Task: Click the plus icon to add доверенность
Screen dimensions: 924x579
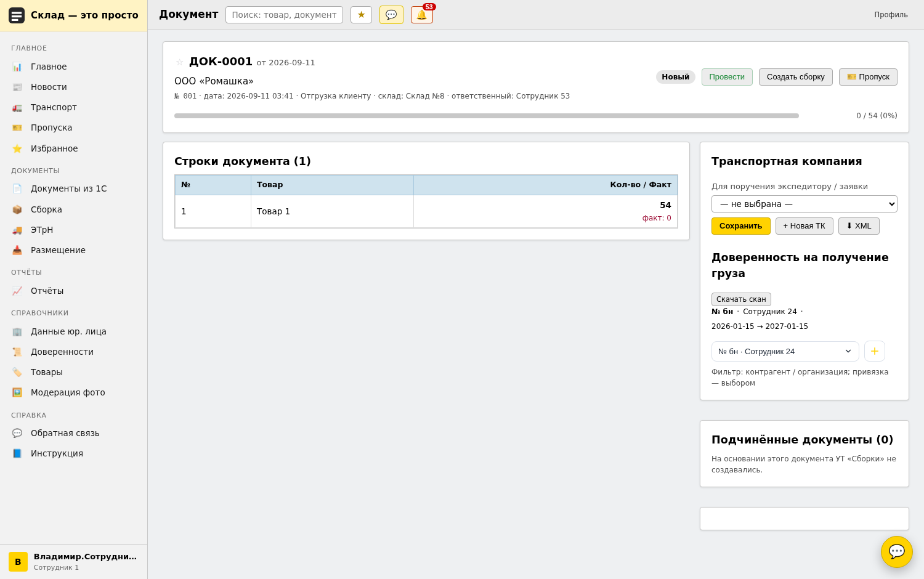Action: (x=875, y=351)
